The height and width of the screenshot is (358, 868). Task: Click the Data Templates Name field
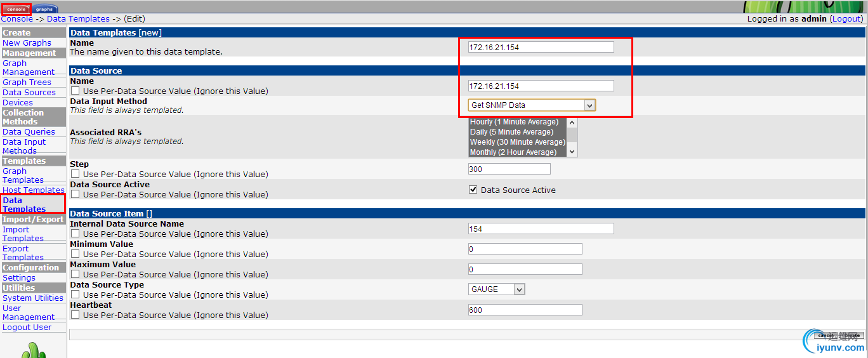coord(541,47)
